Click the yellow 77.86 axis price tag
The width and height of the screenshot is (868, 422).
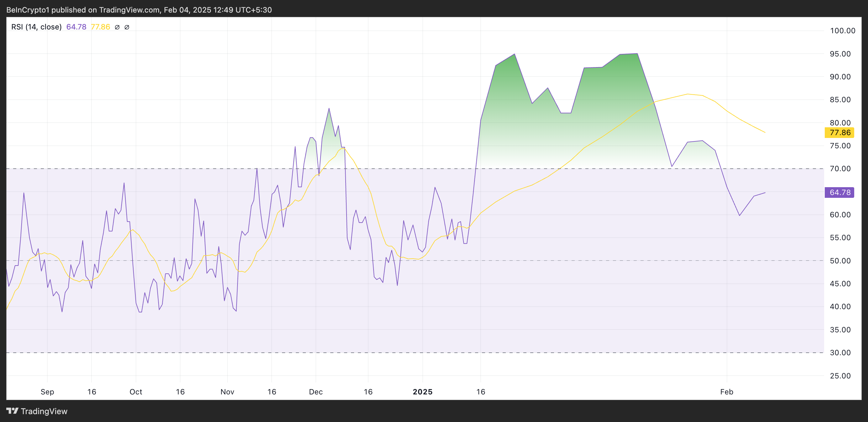pos(839,133)
